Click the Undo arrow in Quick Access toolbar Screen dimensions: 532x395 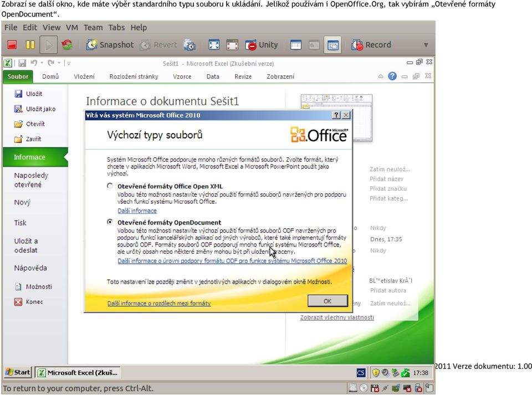click(x=34, y=63)
